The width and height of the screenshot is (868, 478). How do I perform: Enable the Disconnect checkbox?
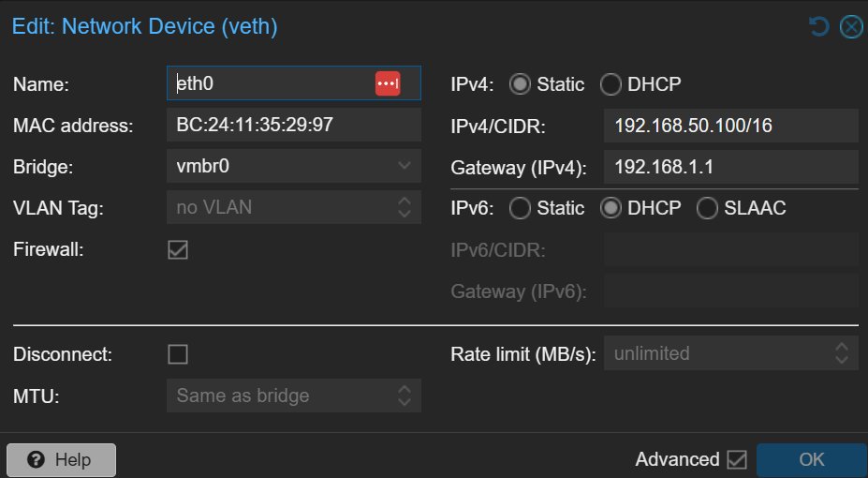coord(178,354)
